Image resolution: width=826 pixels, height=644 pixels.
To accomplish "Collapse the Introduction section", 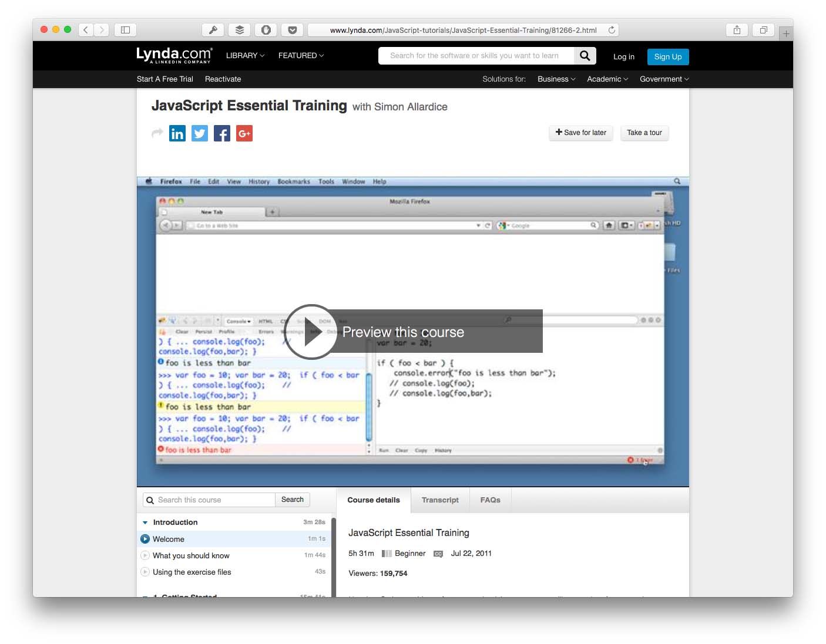I will [145, 522].
